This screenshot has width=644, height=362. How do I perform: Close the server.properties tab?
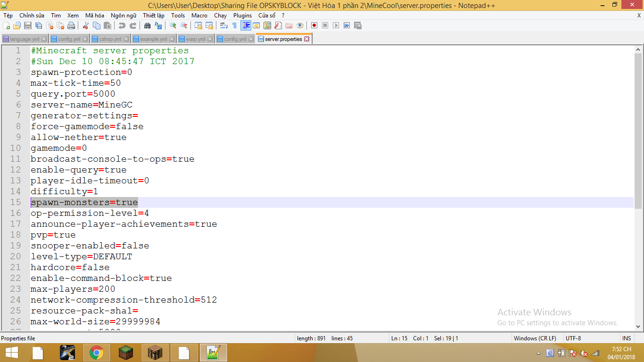point(306,39)
